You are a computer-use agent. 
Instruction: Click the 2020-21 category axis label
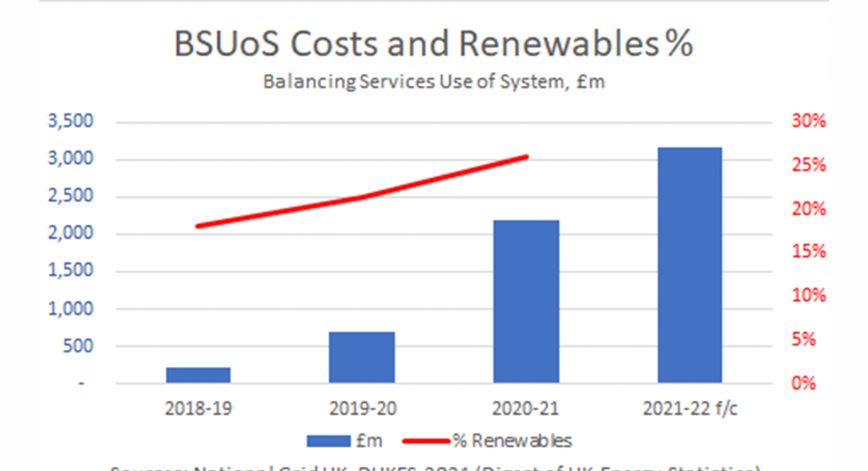pos(526,407)
